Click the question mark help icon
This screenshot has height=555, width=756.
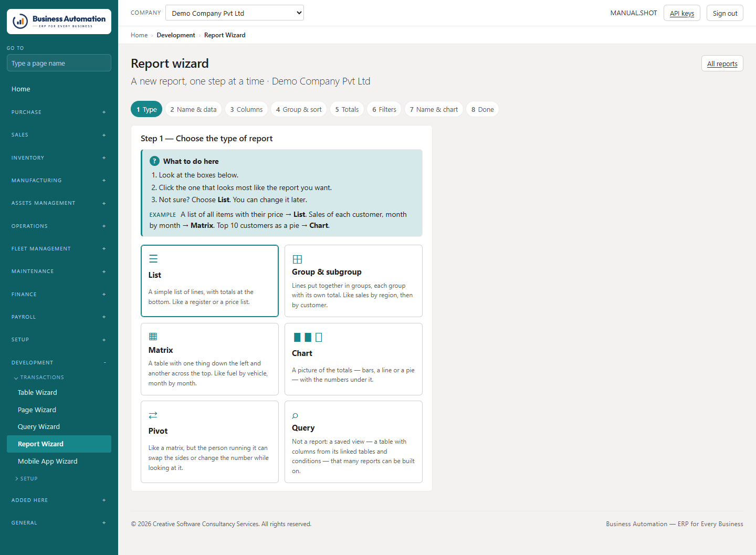pyautogui.click(x=154, y=161)
